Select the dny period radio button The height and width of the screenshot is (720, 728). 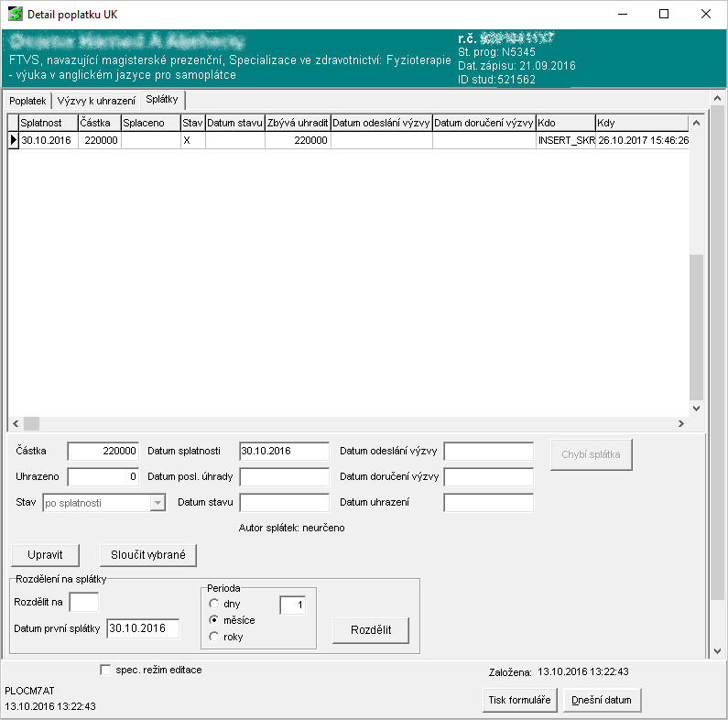click(x=214, y=604)
